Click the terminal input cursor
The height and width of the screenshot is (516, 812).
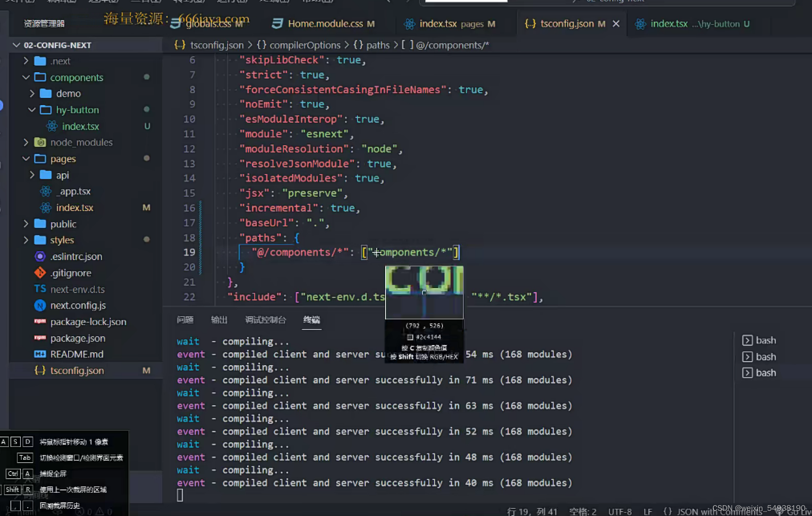[180, 496]
